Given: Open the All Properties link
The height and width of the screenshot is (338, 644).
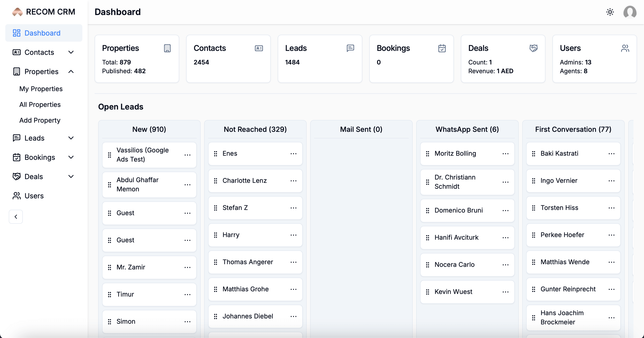Looking at the screenshot, I should (x=40, y=104).
